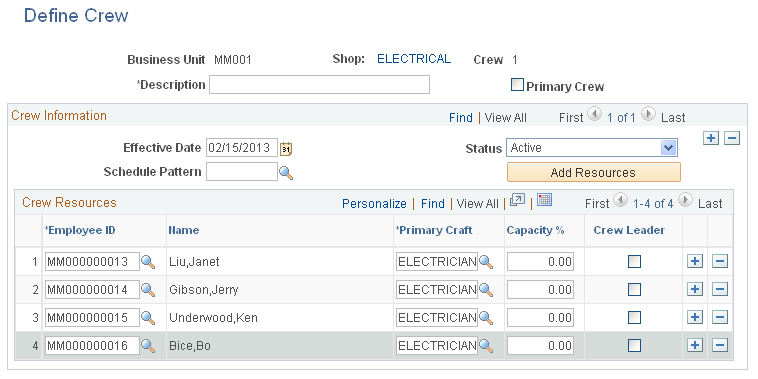
Task: Open Primary Craft lookup for Bice,Bo
Action: point(486,346)
